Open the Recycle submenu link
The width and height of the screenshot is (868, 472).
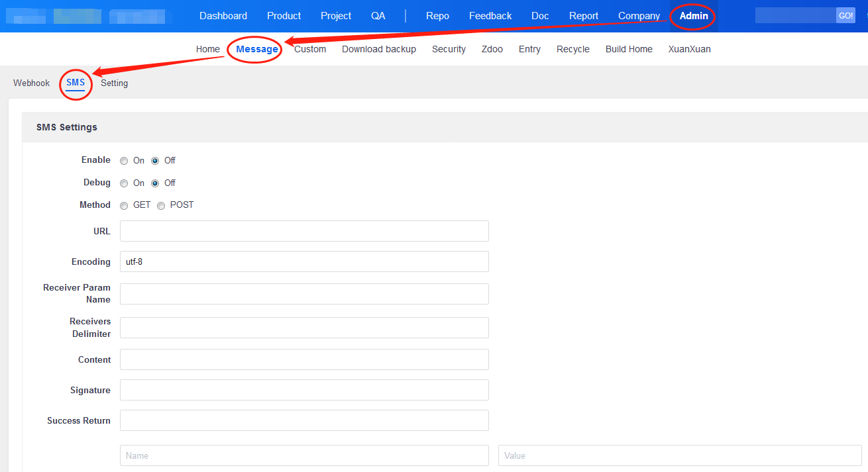573,49
